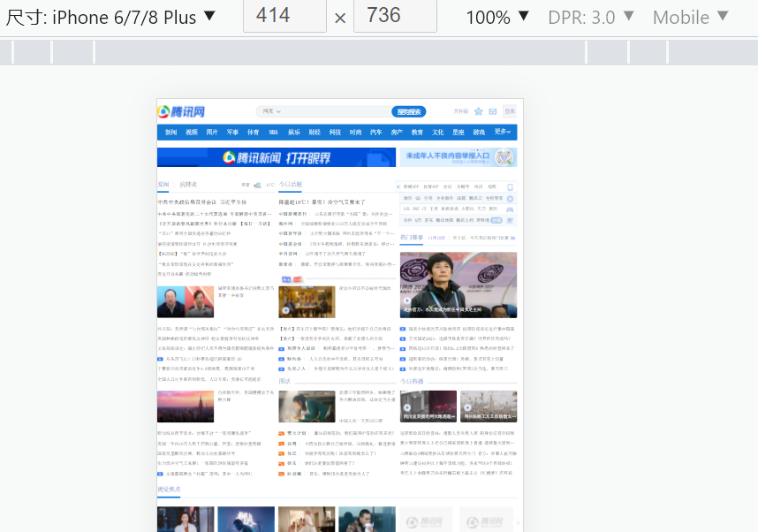Toggle the blue pill at the quick-links bottom row
This screenshot has height=532, width=758.
496,220
